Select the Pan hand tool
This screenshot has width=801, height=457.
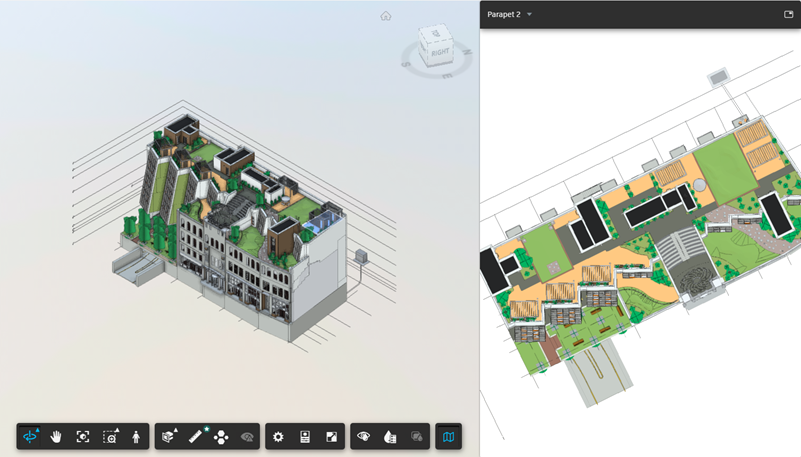coord(56,437)
